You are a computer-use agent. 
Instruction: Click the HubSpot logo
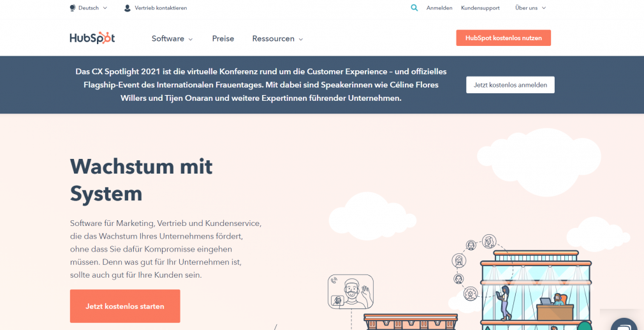tap(92, 38)
